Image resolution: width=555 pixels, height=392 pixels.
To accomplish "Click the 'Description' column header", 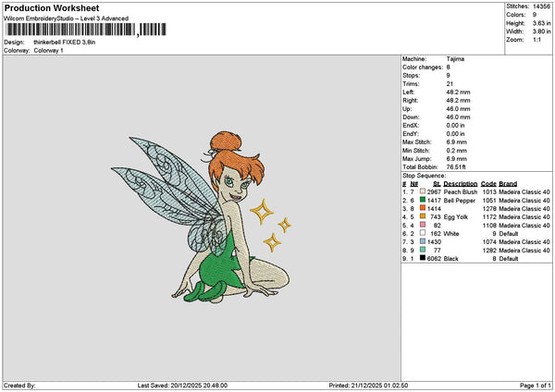I will pos(460,184).
